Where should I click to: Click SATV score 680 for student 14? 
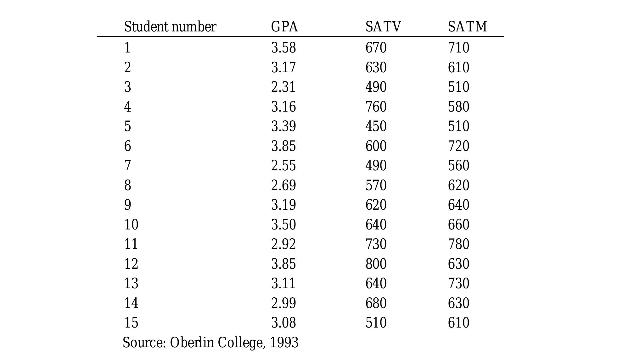point(376,303)
